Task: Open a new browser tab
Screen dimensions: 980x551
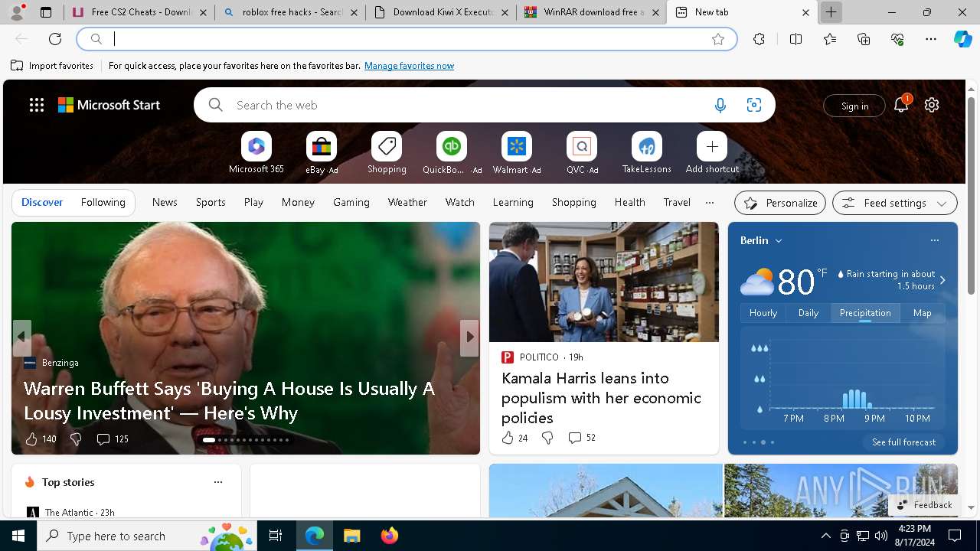Action: click(831, 12)
